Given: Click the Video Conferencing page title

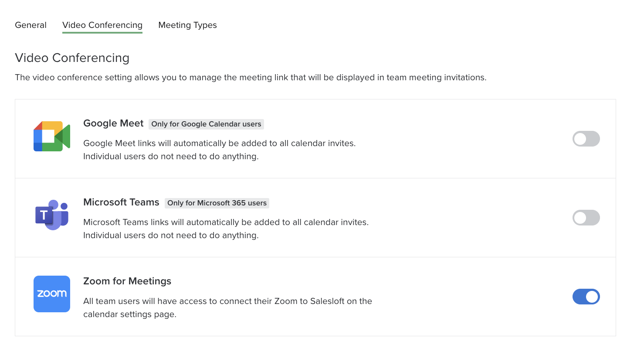Looking at the screenshot, I should tap(72, 58).
